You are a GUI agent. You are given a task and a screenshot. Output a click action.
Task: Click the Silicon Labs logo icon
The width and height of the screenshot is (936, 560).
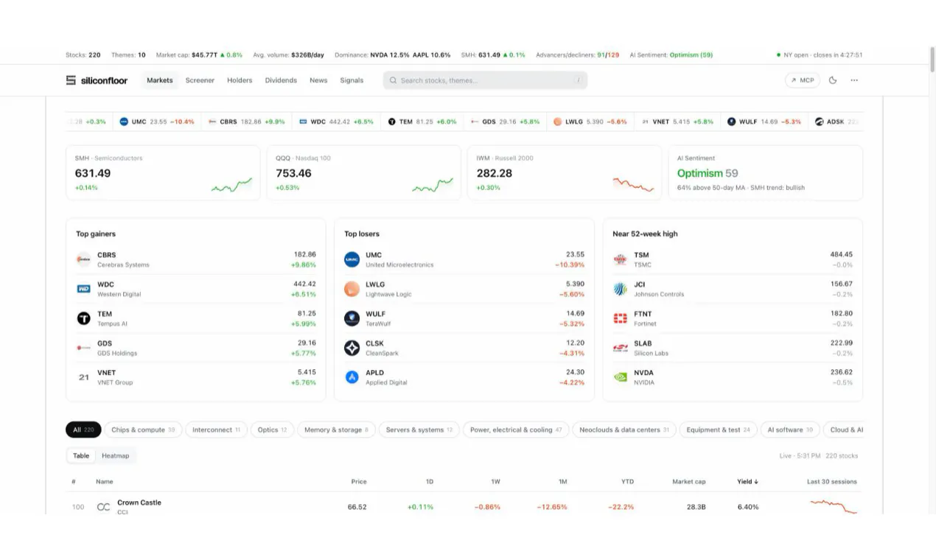pos(620,348)
